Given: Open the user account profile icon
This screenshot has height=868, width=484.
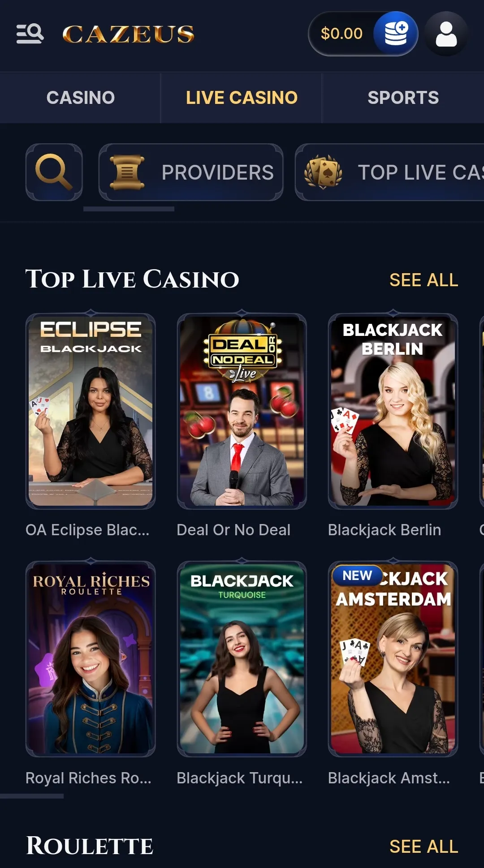Looking at the screenshot, I should pos(446,34).
